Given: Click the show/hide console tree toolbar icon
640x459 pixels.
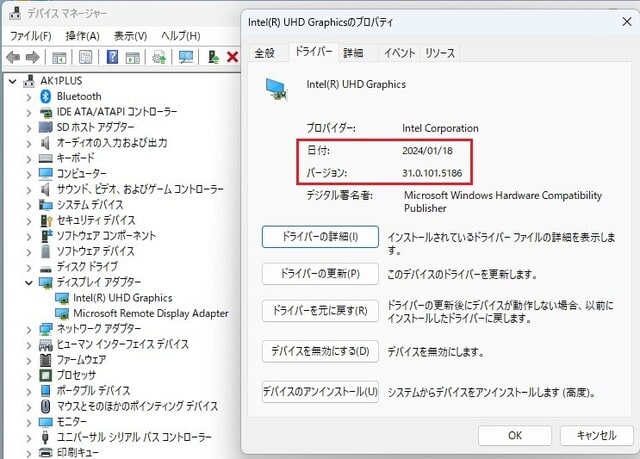Looking at the screenshot, I should click(59, 57).
